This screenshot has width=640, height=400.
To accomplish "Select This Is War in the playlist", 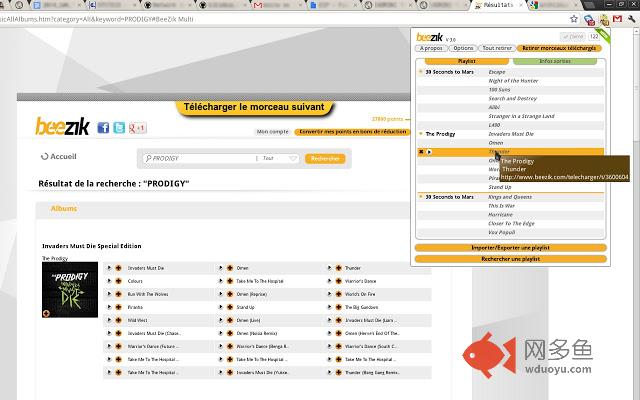I will (502, 206).
